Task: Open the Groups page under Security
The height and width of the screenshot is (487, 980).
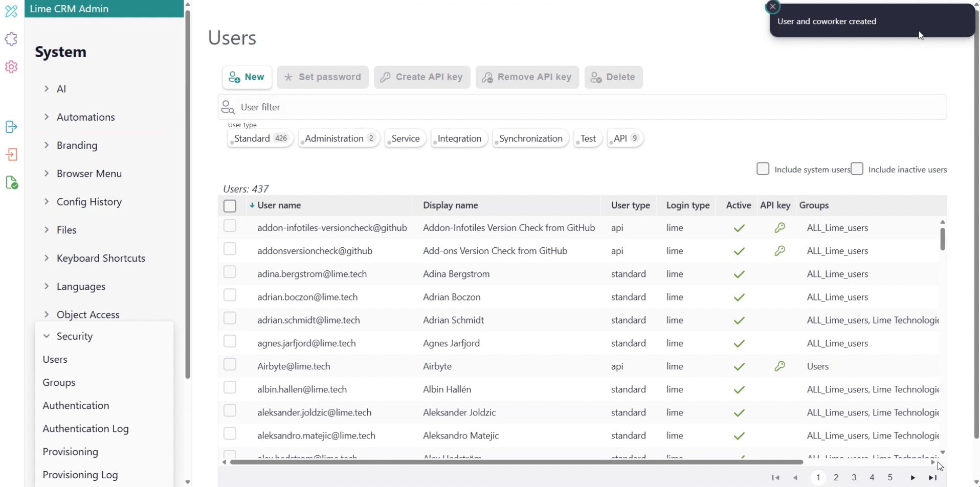Action: pos(59,382)
